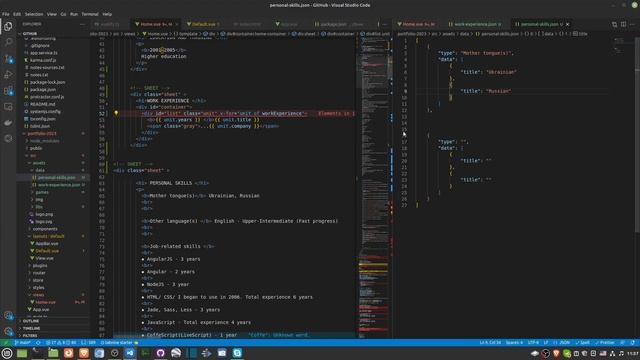Click the left editor minimap
This screenshot has width=640, height=360.
pos(373,188)
